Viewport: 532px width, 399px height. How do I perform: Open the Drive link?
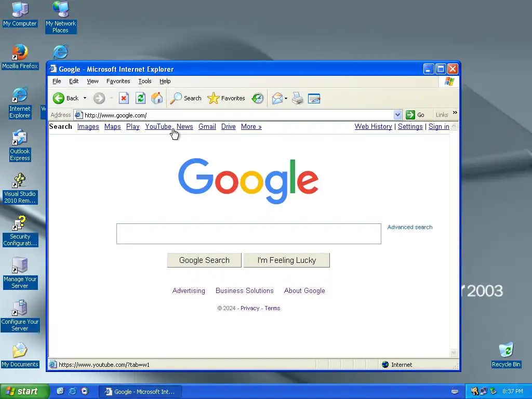229,127
